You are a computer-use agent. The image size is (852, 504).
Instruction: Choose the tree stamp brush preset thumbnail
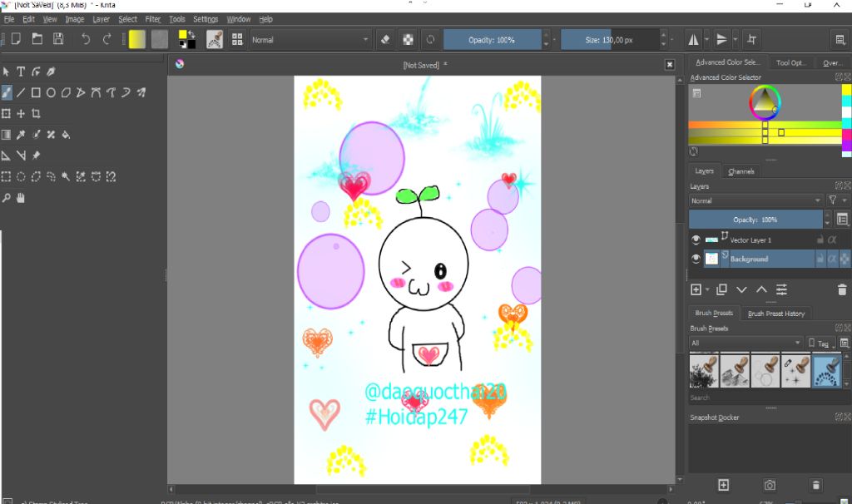704,370
